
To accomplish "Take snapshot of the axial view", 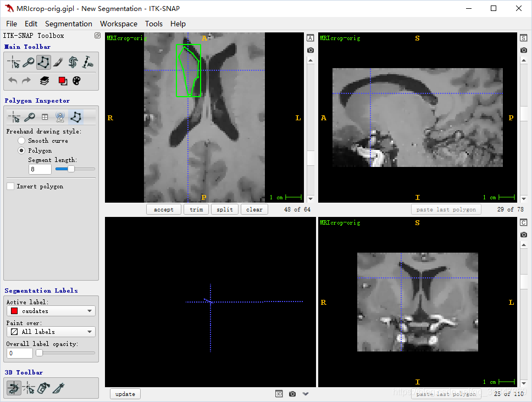I will 310,50.
